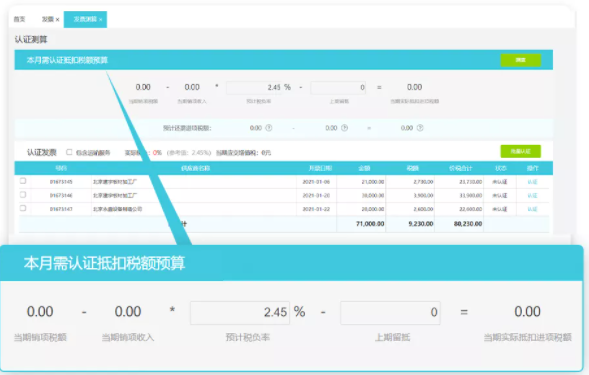Click the date 2021-01-06

(316, 182)
